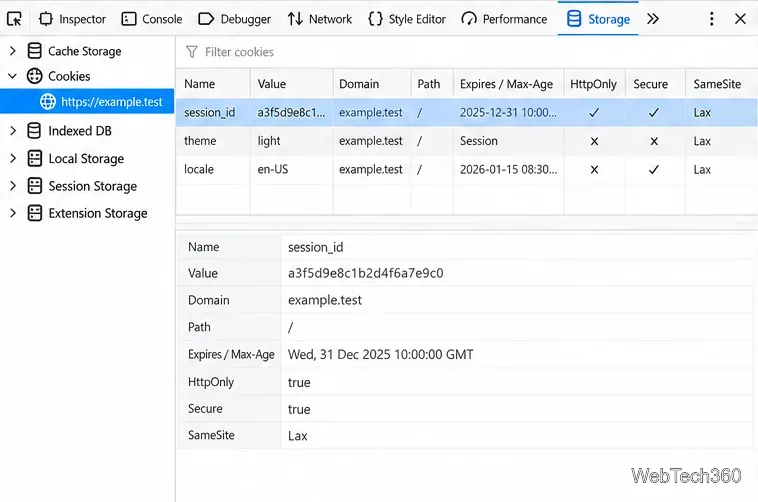758x502 pixels.
Task: Click the '2026-01-15 08:30...' expiry cell
Action: 509,169
